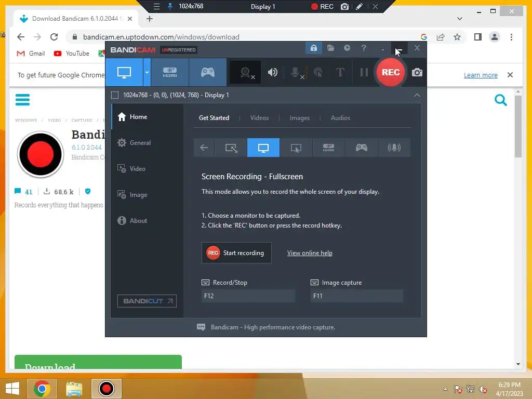Select audio only recording mode icon
The height and width of the screenshot is (399, 532).
tap(394, 148)
